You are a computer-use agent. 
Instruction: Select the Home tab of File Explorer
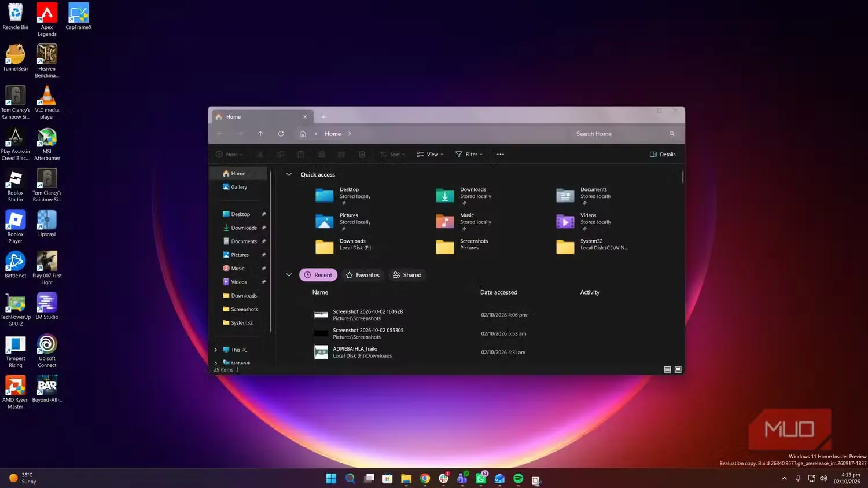click(x=263, y=117)
